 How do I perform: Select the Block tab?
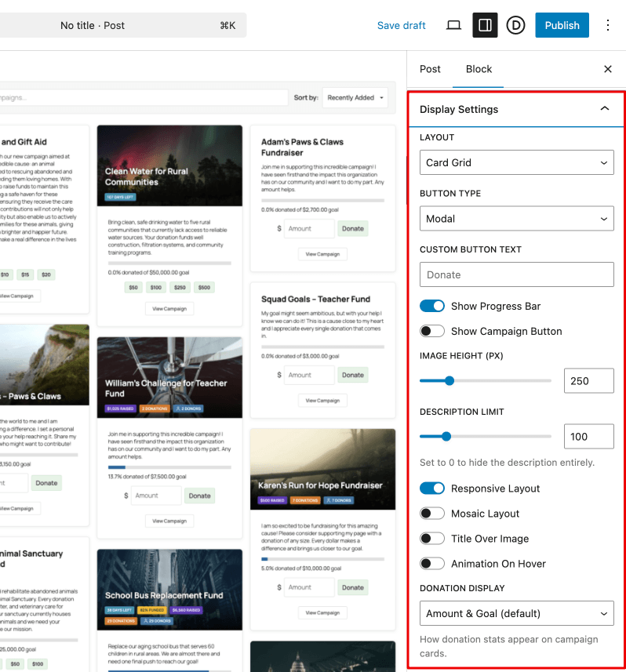[479, 69]
